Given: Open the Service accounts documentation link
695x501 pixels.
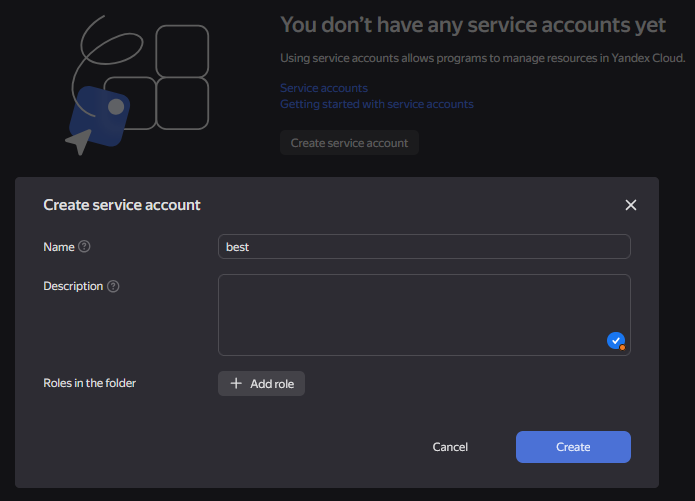Looking at the screenshot, I should 324,88.
